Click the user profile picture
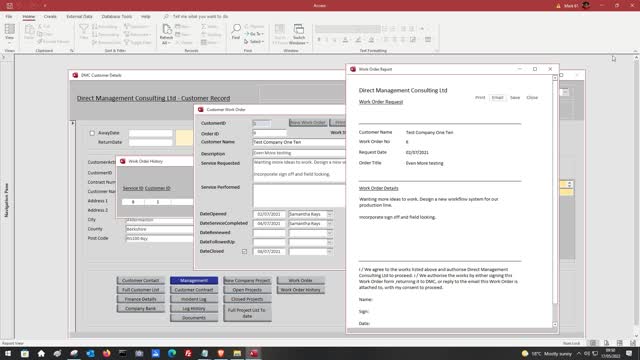The height and width of the screenshot is (360, 640). pos(586,5)
